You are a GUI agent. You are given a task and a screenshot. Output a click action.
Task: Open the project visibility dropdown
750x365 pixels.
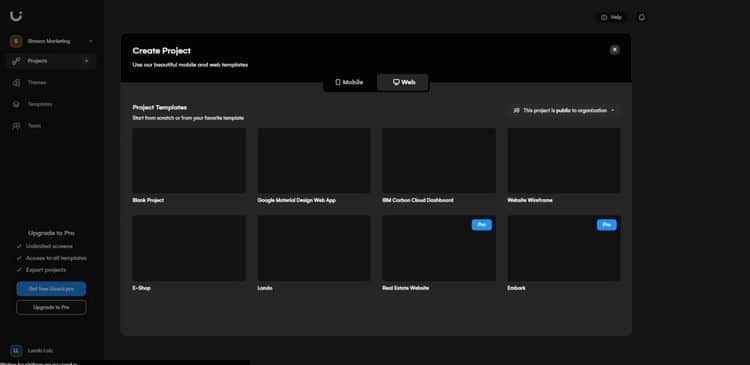564,111
